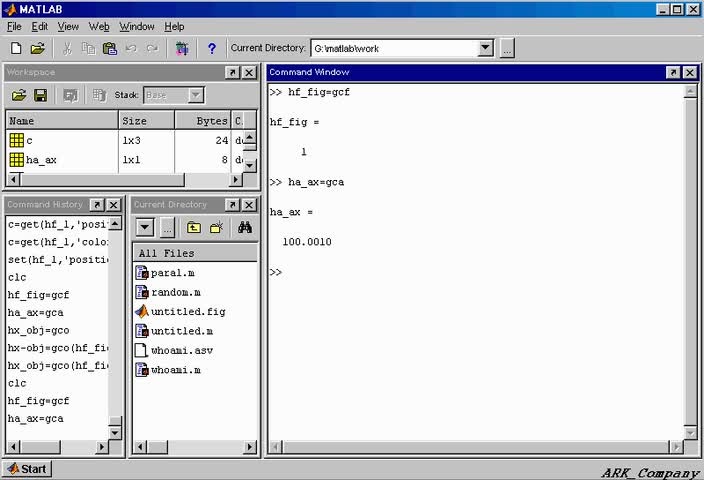
Task: Click Current Directory panel horizontal scroll right arrow
Action: pyautogui.click(x=250, y=447)
